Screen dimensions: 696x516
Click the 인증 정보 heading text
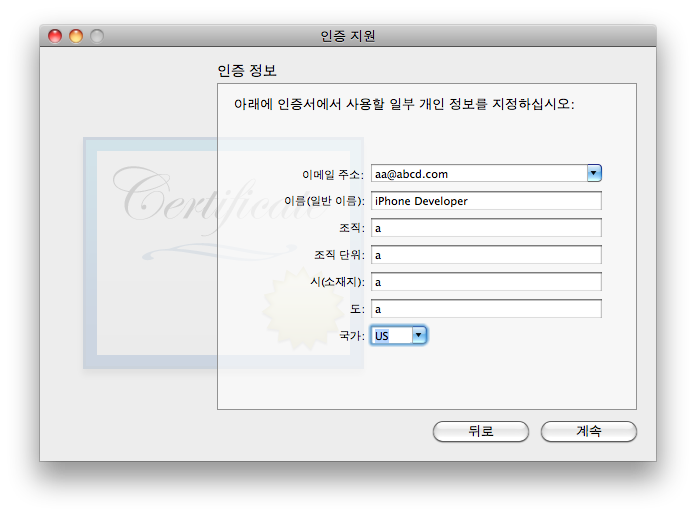pos(247,70)
